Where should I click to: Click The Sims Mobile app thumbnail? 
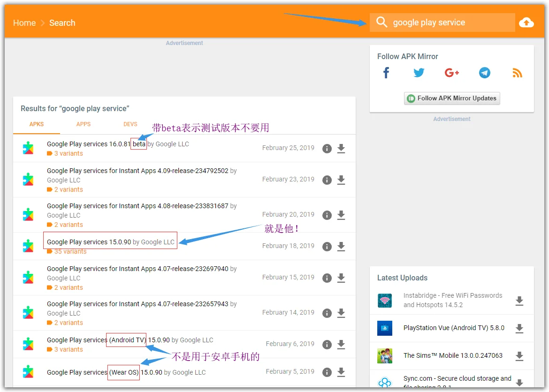[385, 355]
